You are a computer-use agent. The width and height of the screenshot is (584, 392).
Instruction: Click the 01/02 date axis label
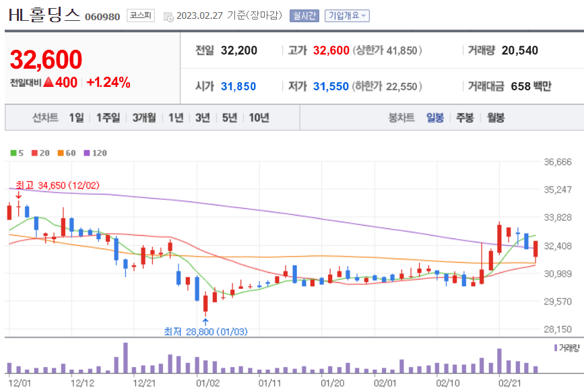pos(207,383)
